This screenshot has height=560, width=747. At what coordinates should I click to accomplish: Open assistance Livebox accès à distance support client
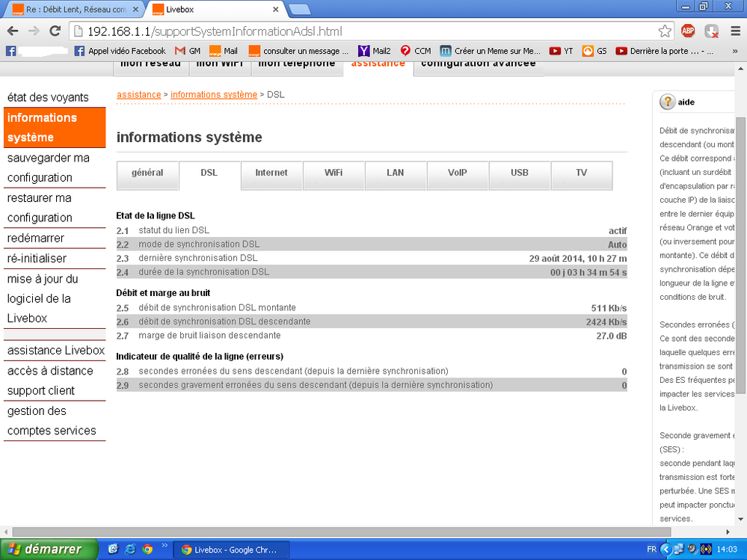[55, 371]
